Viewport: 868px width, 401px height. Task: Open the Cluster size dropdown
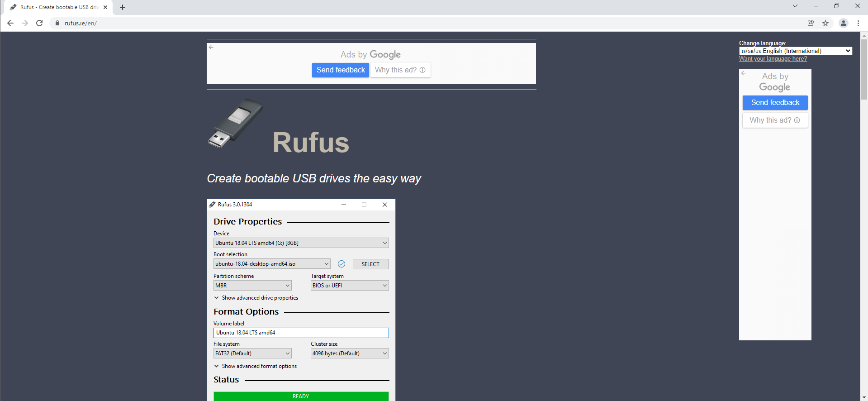tap(350, 353)
